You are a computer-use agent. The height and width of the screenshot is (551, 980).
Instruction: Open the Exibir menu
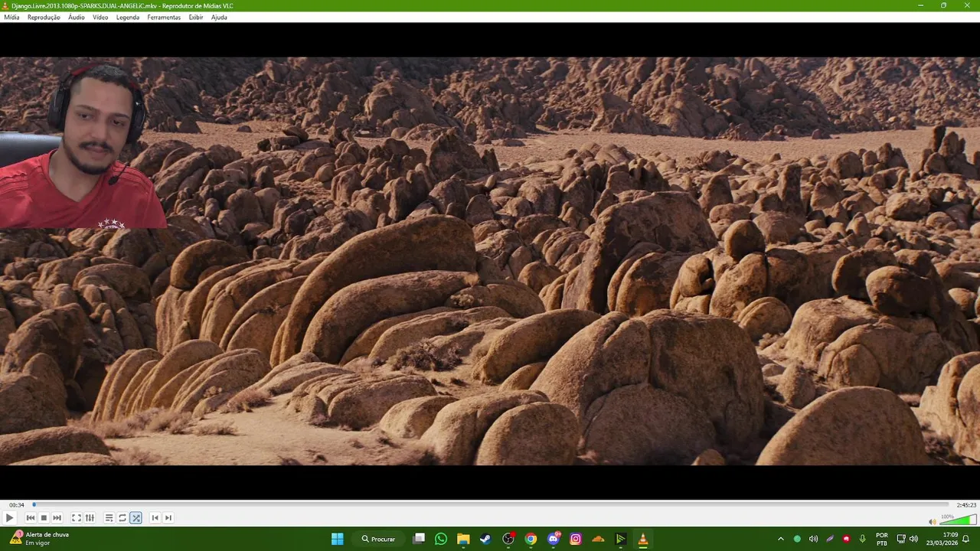[196, 17]
